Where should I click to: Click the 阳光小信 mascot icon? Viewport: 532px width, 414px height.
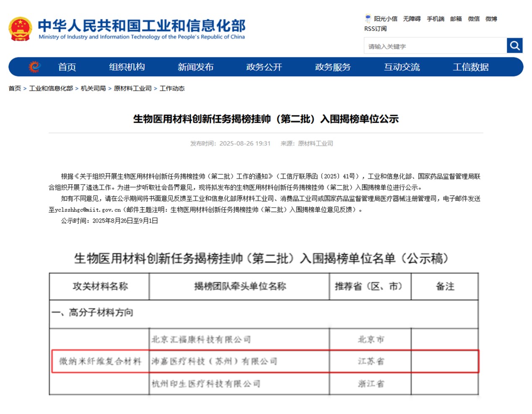click(368, 18)
